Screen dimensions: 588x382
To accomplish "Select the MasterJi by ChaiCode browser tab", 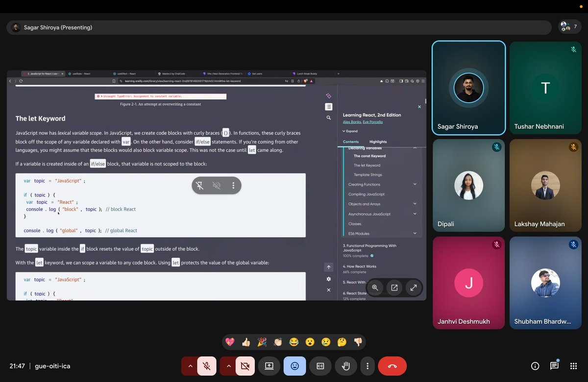I will pos(174,73).
